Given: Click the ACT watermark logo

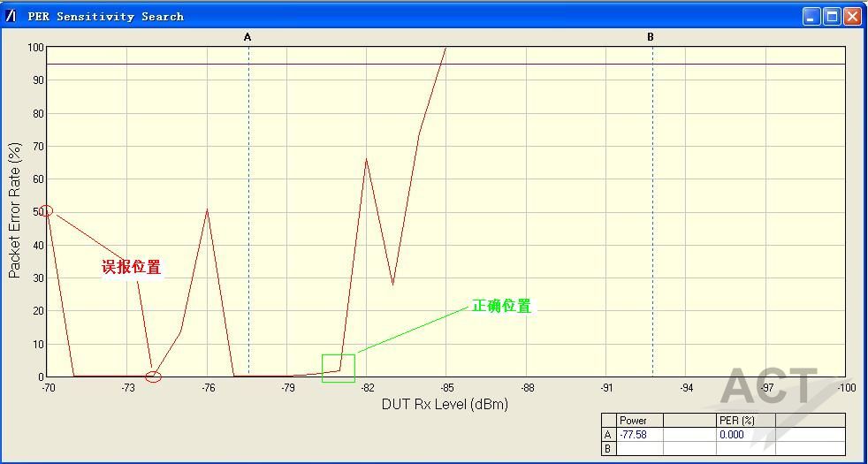Looking at the screenshot, I should click(x=769, y=387).
